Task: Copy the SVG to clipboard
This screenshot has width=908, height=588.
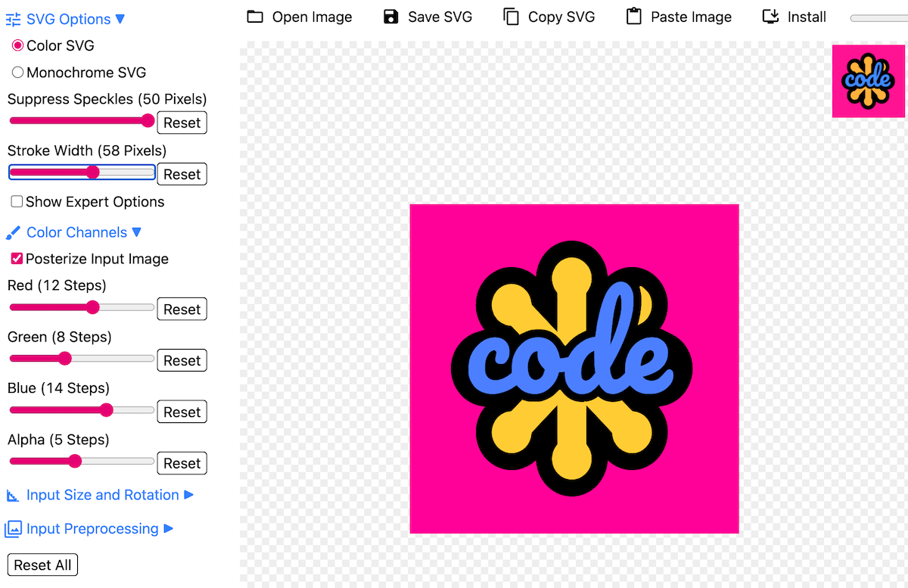Action: (x=549, y=16)
